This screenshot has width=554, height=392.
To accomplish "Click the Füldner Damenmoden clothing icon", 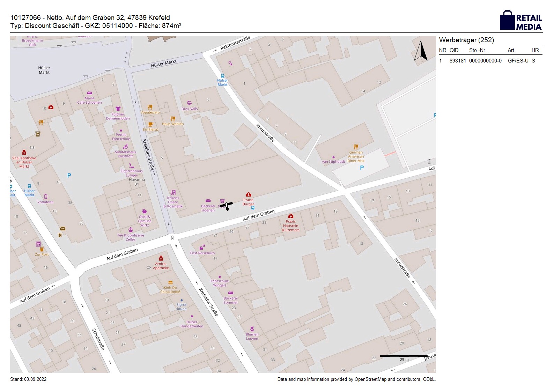I will coord(118,109).
